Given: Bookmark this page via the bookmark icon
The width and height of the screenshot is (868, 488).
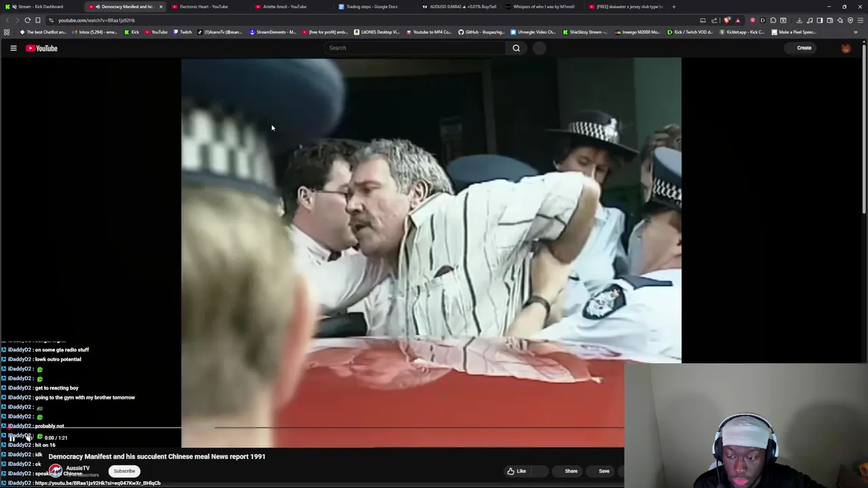Looking at the screenshot, I should click(x=37, y=20).
